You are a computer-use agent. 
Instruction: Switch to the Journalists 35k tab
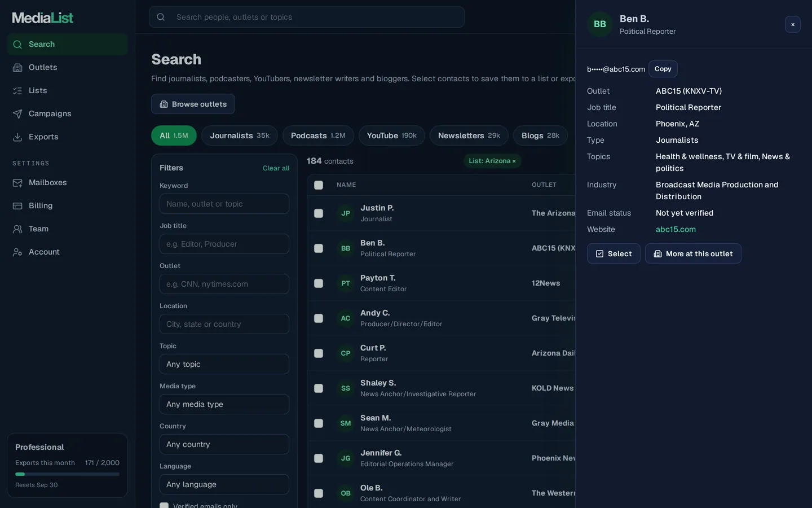pos(240,135)
